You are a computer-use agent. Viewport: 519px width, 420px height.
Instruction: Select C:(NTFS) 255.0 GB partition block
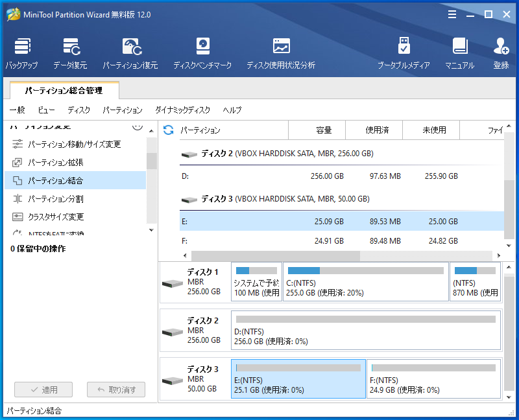coord(366,282)
